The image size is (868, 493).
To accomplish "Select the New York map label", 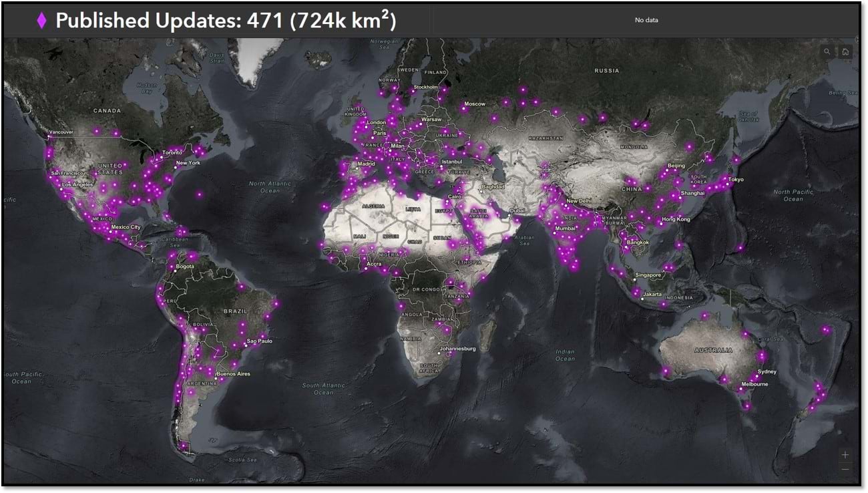I will point(188,163).
